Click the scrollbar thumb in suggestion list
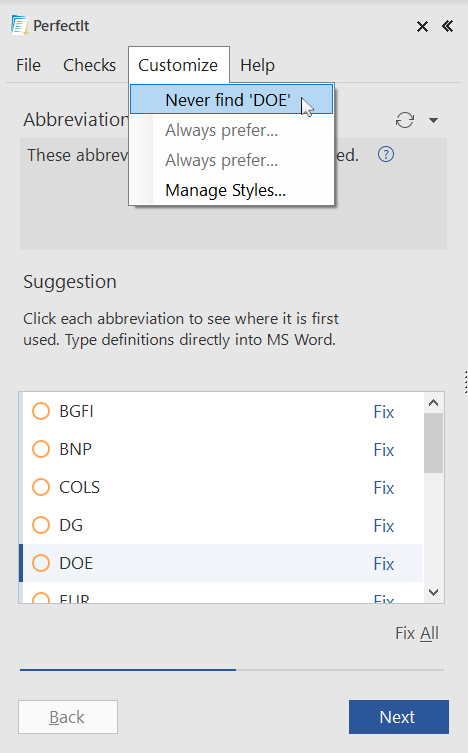This screenshot has width=468, height=753. pos(433,443)
